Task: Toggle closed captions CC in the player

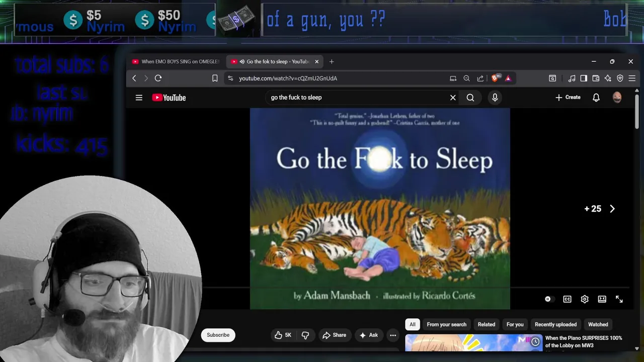Action: click(x=567, y=299)
